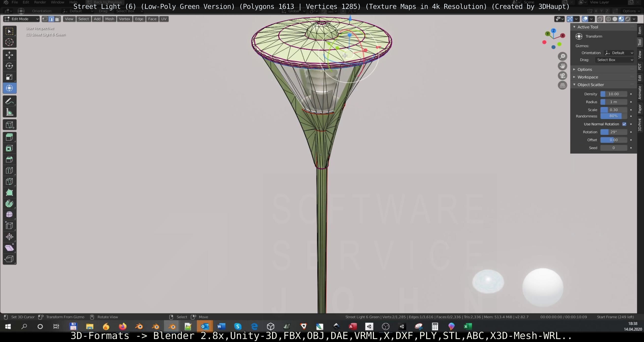Select the Shrink/Fatten tool
This screenshot has width=644, height=342.
point(10,237)
